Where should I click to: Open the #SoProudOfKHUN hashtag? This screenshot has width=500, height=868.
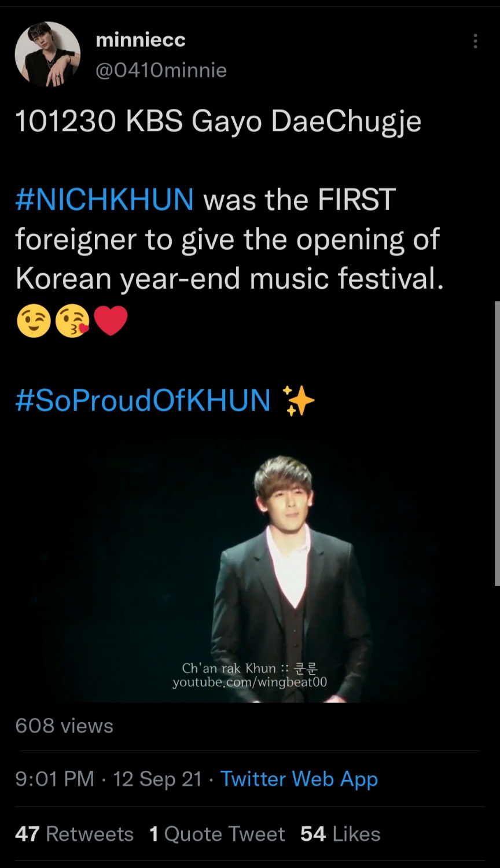[x=143, y=400]
